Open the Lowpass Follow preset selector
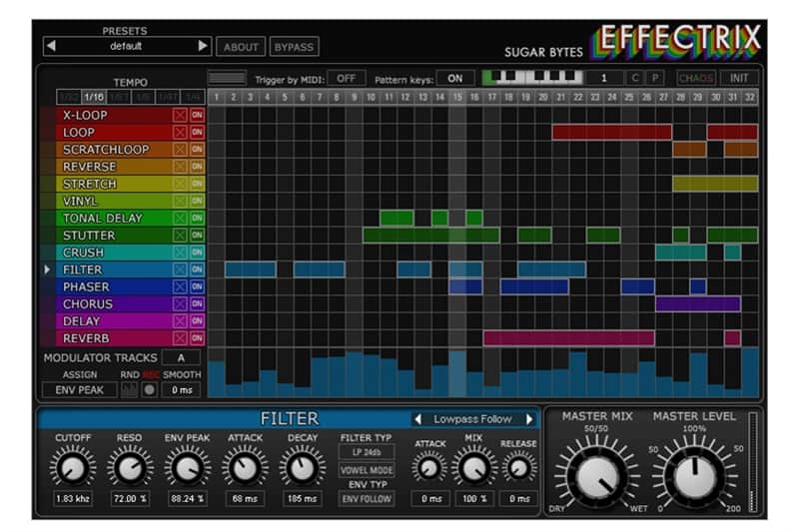This screenshot has width=799, height=532. click(472, 419)
